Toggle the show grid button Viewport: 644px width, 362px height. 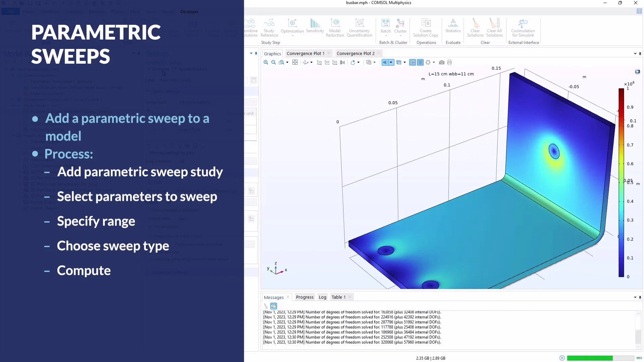(x=420, y=62)
